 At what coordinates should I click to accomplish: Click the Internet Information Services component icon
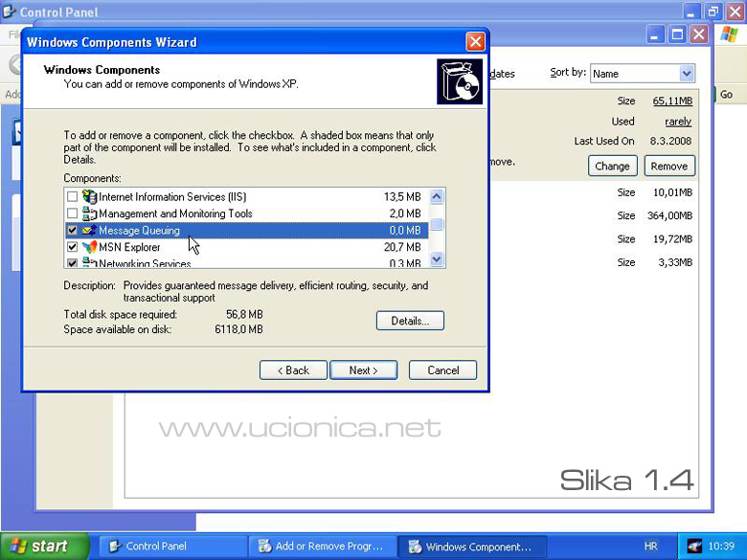click(89, 196)
